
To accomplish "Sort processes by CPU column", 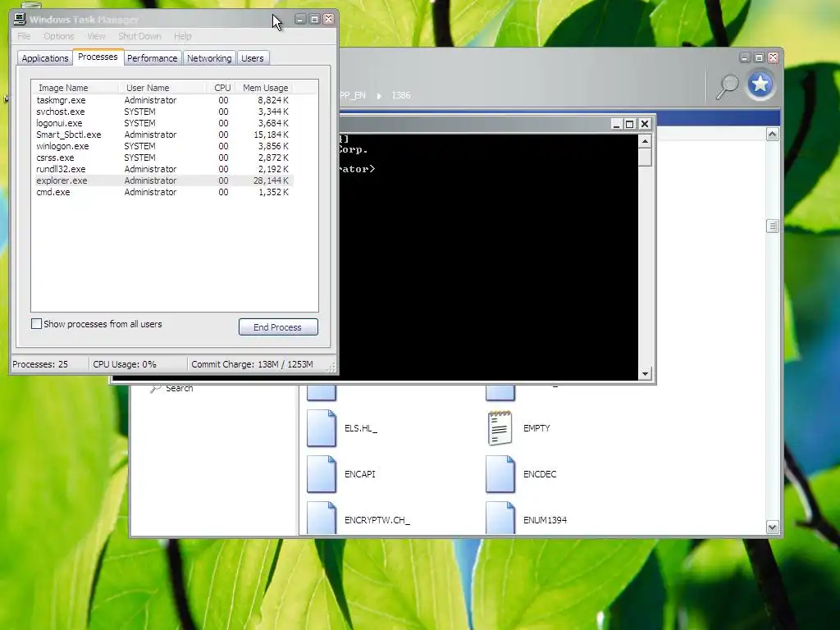I will 221,87.
